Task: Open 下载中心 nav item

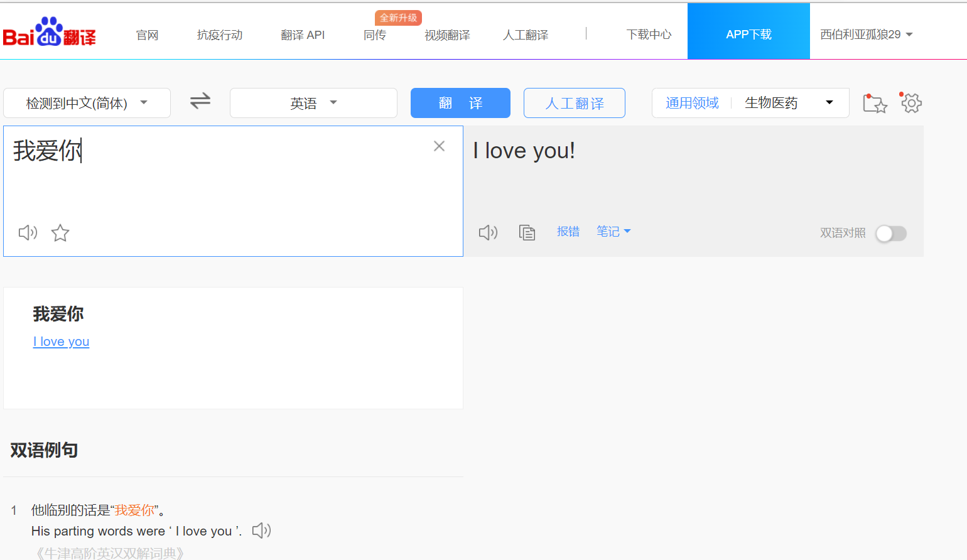Action: tap(649, 35)
